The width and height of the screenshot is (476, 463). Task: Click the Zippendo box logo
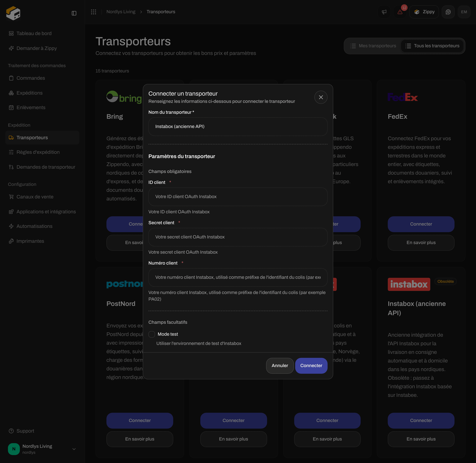(13, 13)
